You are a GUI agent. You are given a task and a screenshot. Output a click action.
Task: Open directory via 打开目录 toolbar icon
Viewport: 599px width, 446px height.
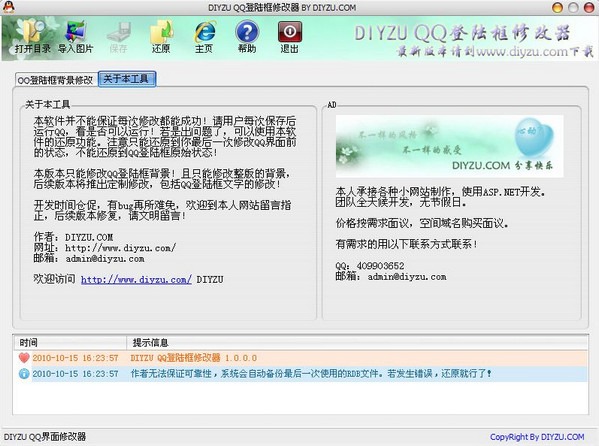[32, 37]
